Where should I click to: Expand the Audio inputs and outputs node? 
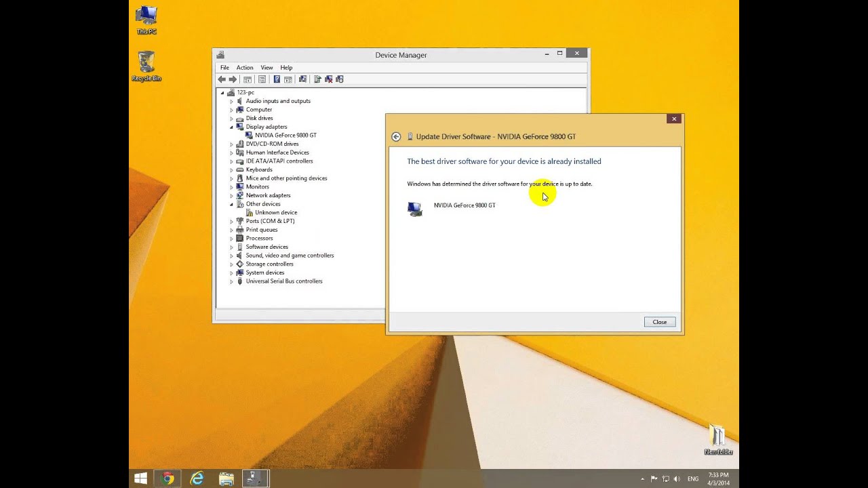(x=231, y=101)
